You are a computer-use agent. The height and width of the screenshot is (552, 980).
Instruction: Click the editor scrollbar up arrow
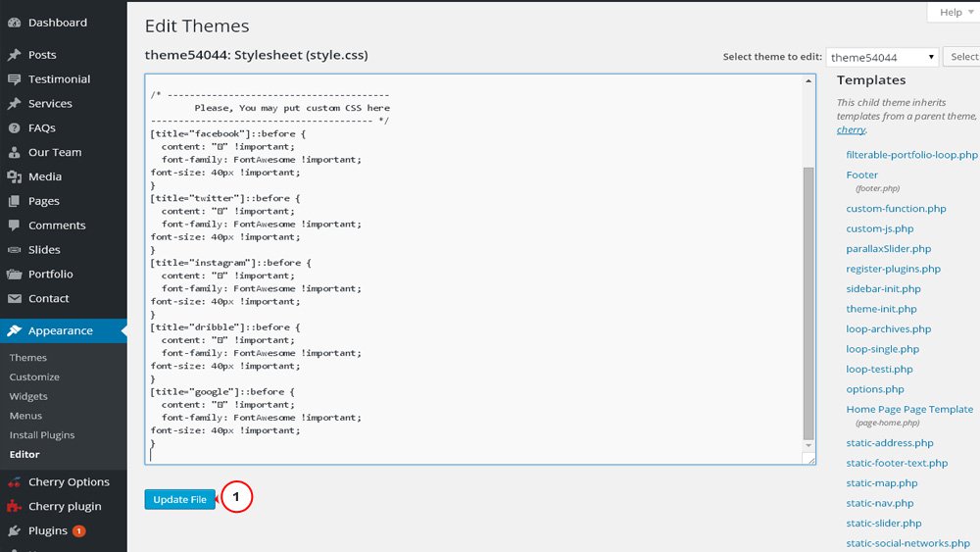coord(808,81)
